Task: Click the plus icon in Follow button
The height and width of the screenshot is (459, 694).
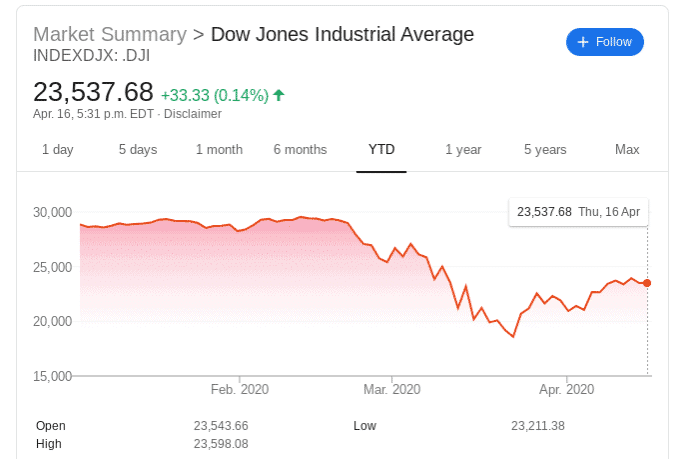Action: click(x=583, y=42)
